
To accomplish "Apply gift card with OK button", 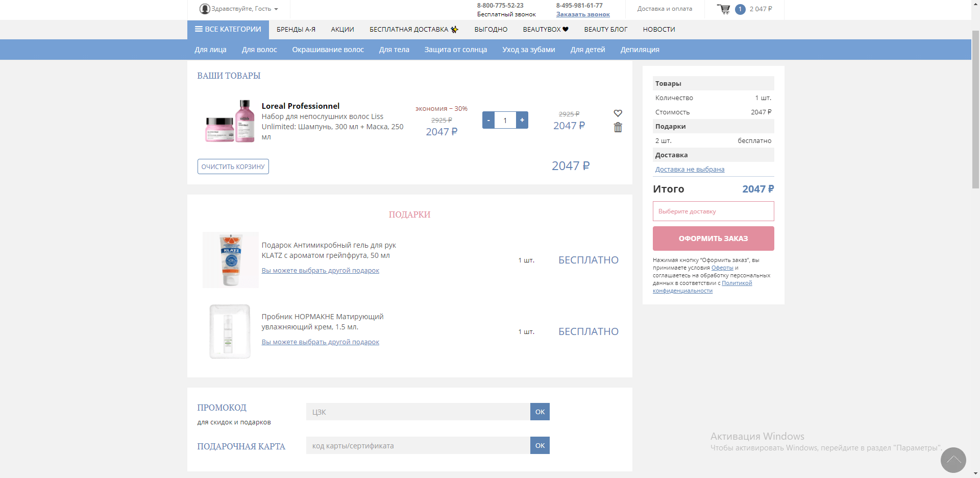I will pyautogui.click(x=540, y=445).
